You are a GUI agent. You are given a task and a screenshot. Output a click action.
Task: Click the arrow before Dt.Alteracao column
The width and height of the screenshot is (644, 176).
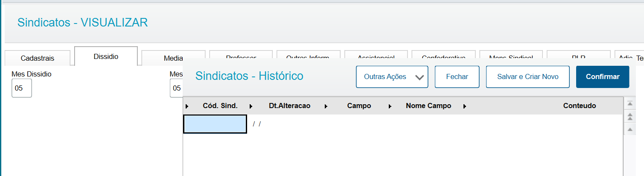[251, 106]
